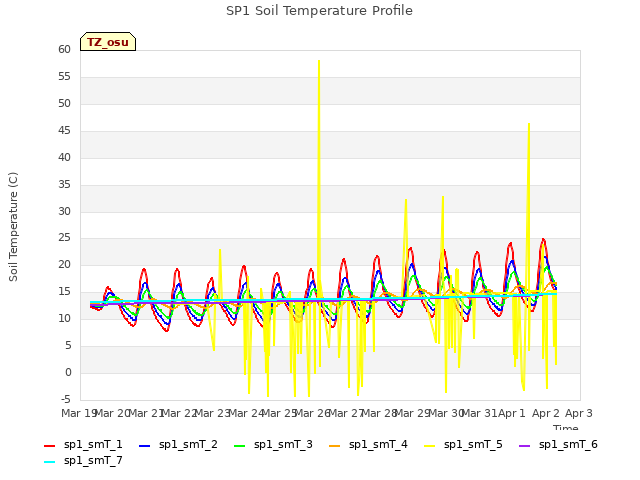640x480 pixels.
Task: Click the Time x-axis title
Action: [566, 428]
